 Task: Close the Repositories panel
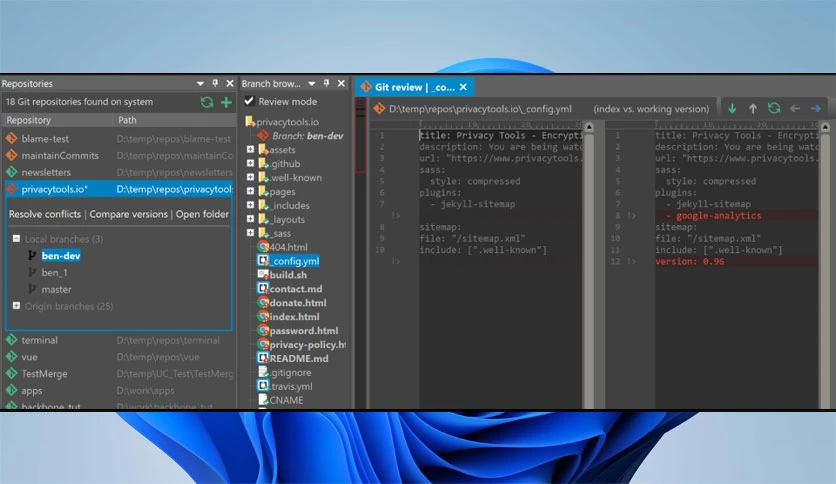click(x=230, y=83)
